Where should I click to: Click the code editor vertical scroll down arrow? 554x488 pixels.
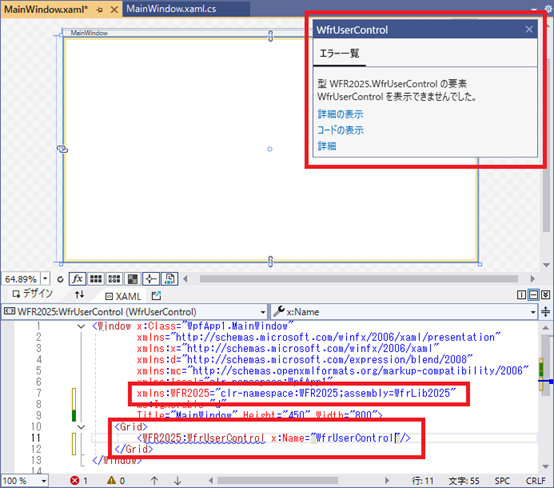pos(546,467)
